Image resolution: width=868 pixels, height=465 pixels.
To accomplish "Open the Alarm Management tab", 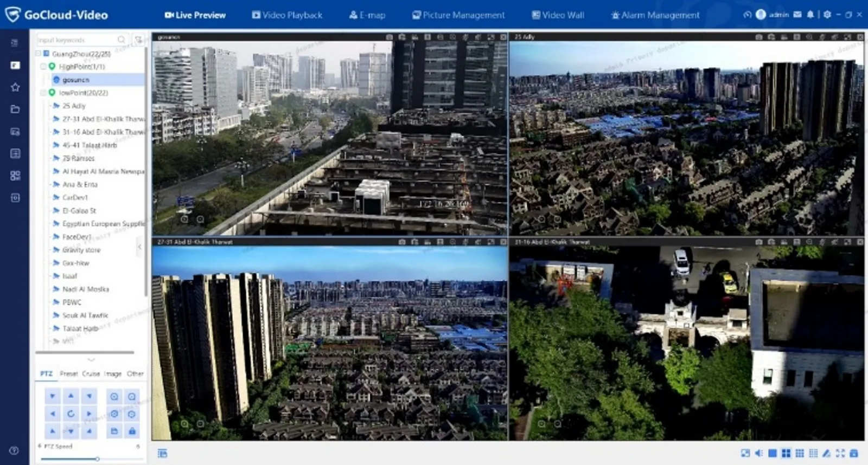I will coord(655,15).
